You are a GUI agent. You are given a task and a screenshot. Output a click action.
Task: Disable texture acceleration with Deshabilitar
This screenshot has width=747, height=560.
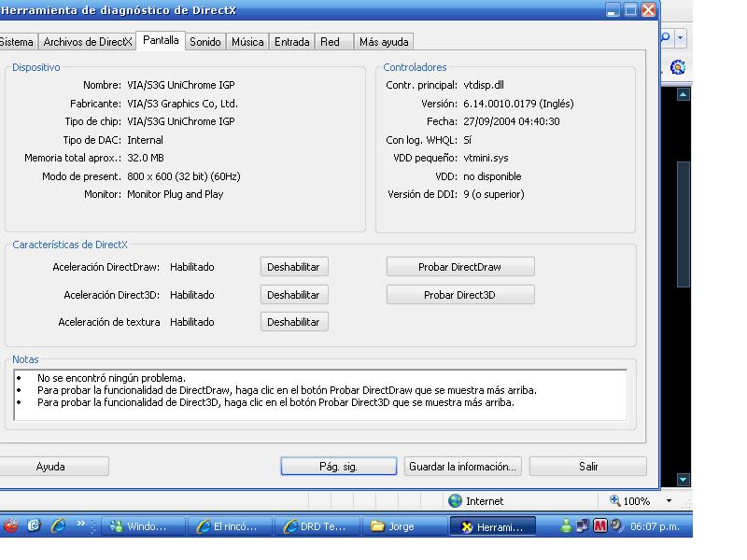coord(294,322)
